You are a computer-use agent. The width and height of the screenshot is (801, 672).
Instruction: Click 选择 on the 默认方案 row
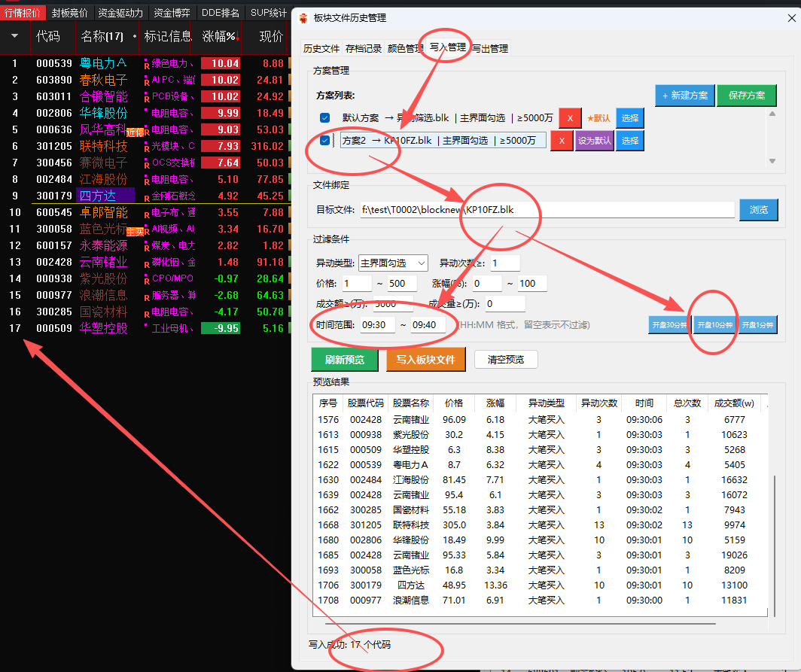coord(630,118)
